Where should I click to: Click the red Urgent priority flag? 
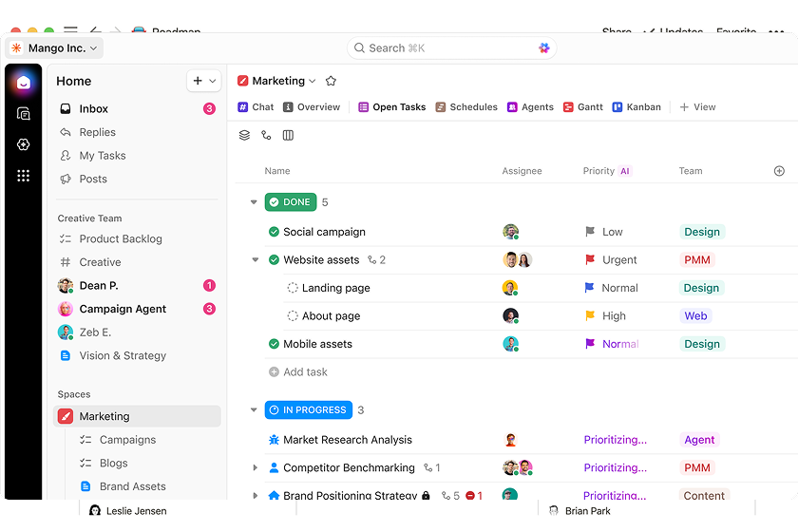[x=590, y=259]
